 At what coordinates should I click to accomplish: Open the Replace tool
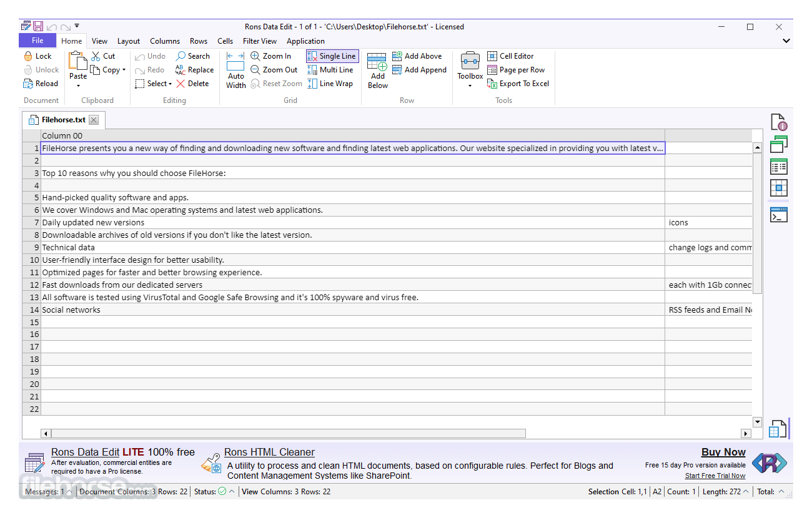pos(194,70)
